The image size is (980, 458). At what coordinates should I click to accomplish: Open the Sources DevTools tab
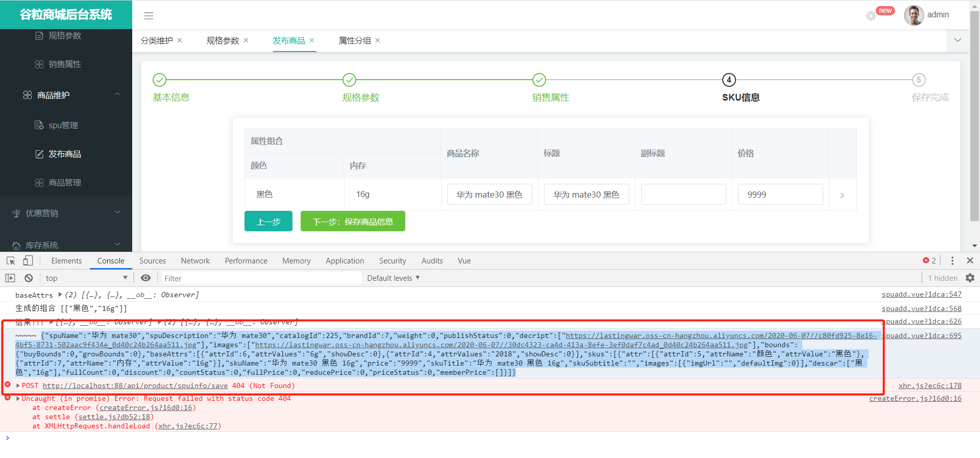153,261
